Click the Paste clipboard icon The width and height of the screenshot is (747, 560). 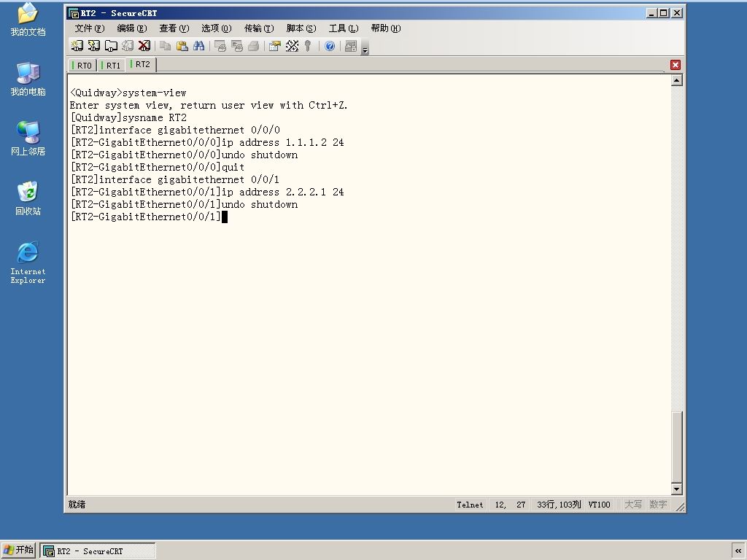(x=182, y=46)
